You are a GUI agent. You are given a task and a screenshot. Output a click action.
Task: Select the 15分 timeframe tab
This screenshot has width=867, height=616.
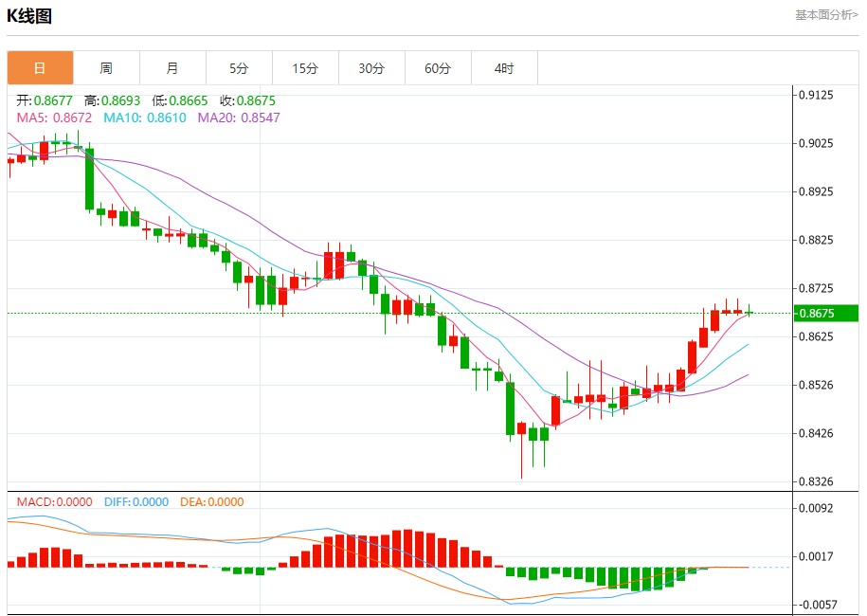[x=305, y=68]
